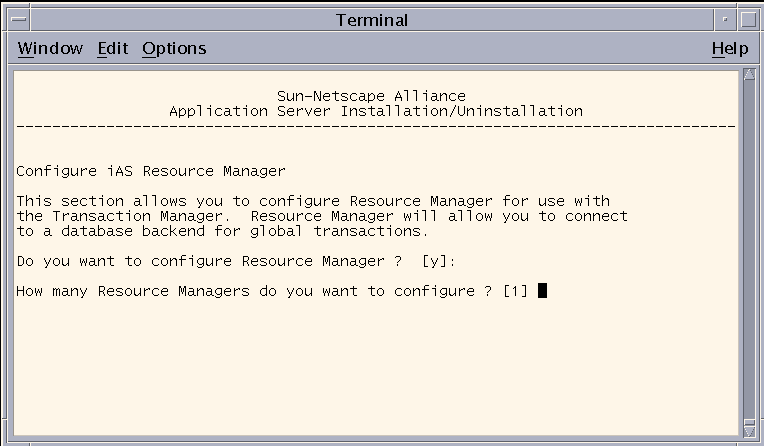This screenshot has width=764, height=446.
Task: Click the black terminal cursor block
Action: (542, 291)
